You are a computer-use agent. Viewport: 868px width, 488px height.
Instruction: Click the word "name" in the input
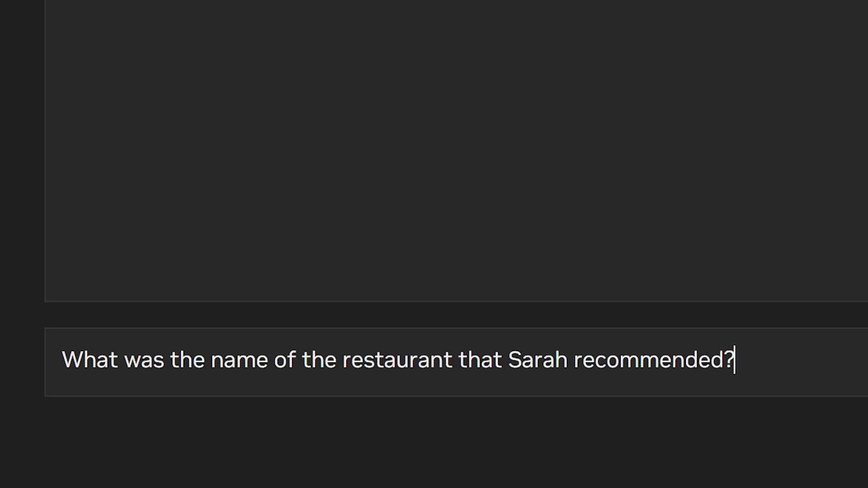tap(239, 360)
